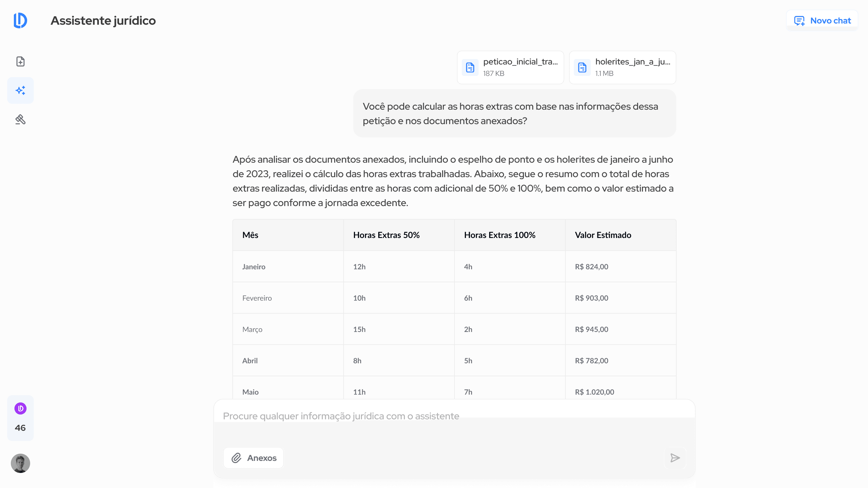The image size is (868, 488).
Task: Click the R$ 824,00 value
Action: pyautogui.click(x=591, y=266)
